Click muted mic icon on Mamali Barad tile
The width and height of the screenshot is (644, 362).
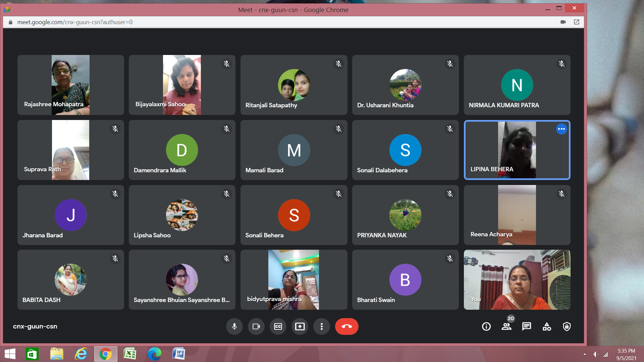[x=339, y=129]
